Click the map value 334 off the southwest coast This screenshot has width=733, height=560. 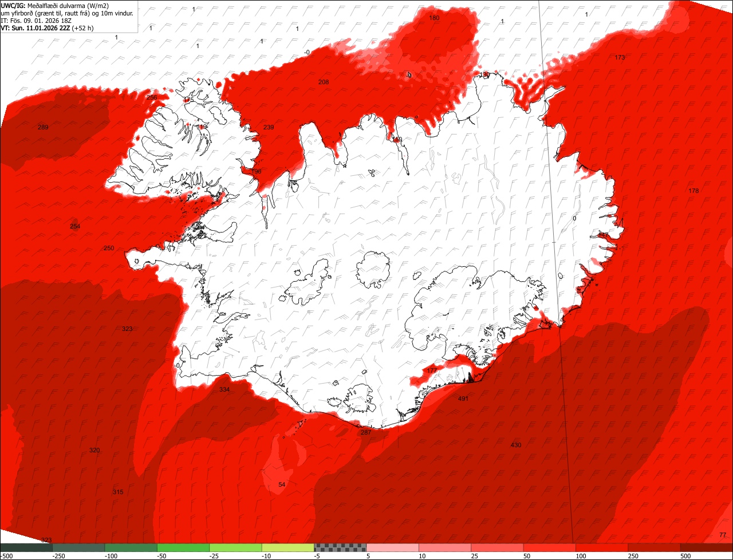(224, 390)
